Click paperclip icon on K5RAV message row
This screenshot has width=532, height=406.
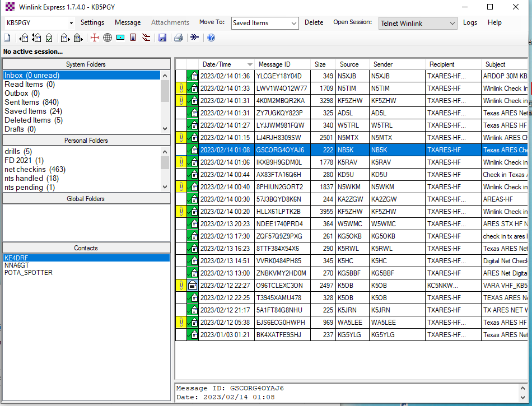[x=181, y=162]
